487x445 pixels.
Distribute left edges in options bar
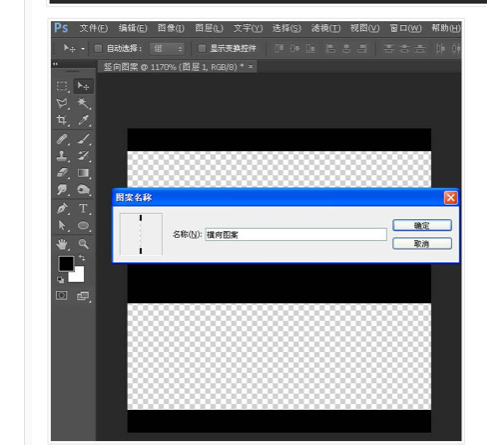click(441, 49)
